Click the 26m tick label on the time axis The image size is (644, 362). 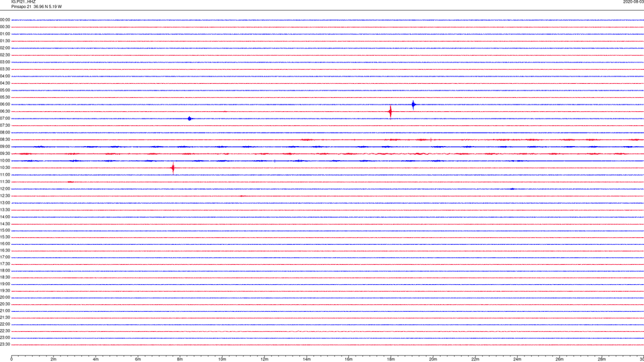pyautogui.click(x=559, y=359)
